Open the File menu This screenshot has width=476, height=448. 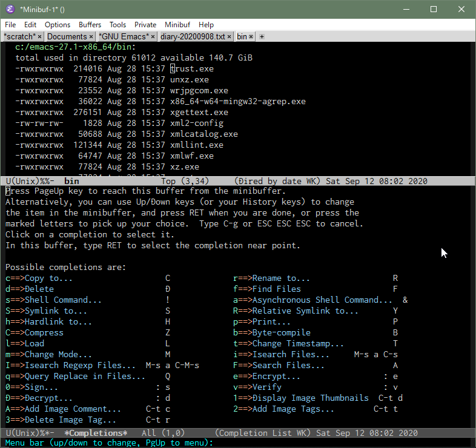pos(10,25)
